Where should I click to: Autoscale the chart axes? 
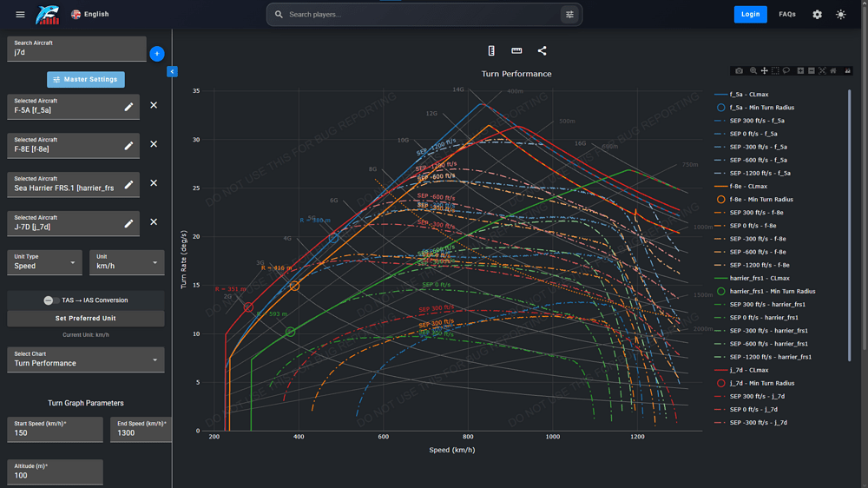tap(822, 71)
